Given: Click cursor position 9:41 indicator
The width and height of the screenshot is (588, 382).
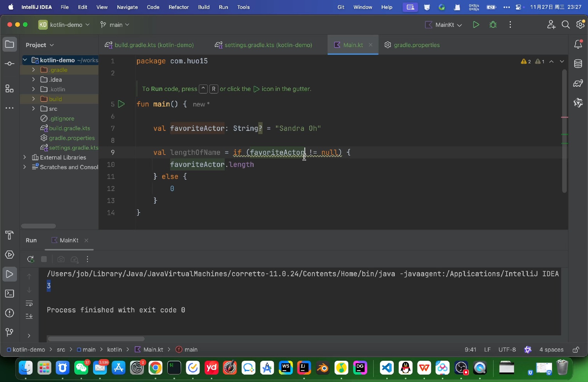Looking at the screenshot, I should tap(470, 349).
